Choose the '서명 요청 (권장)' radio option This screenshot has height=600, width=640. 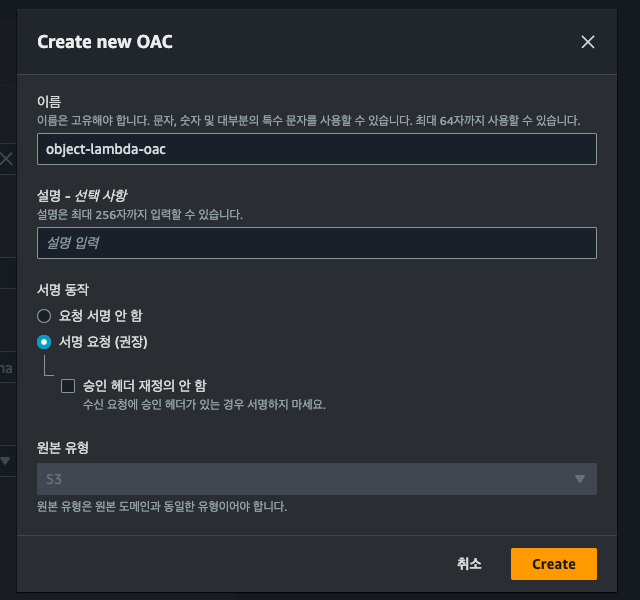click(43, 342)
